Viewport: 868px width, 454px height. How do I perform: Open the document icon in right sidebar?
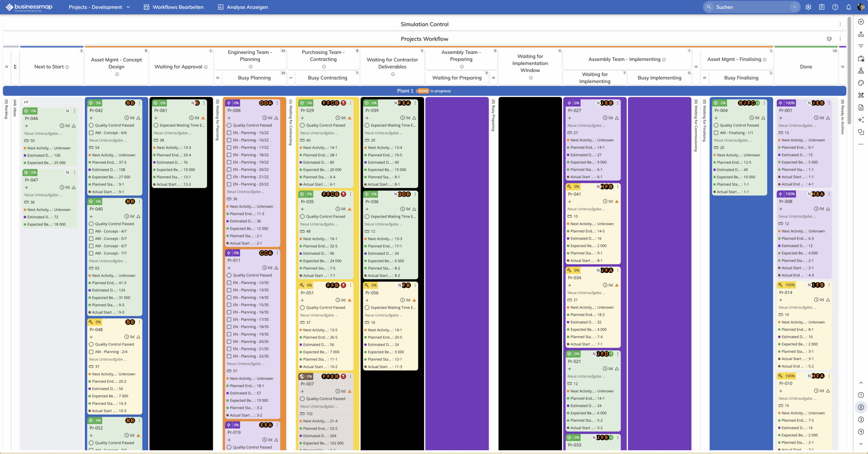pos(861,107)
